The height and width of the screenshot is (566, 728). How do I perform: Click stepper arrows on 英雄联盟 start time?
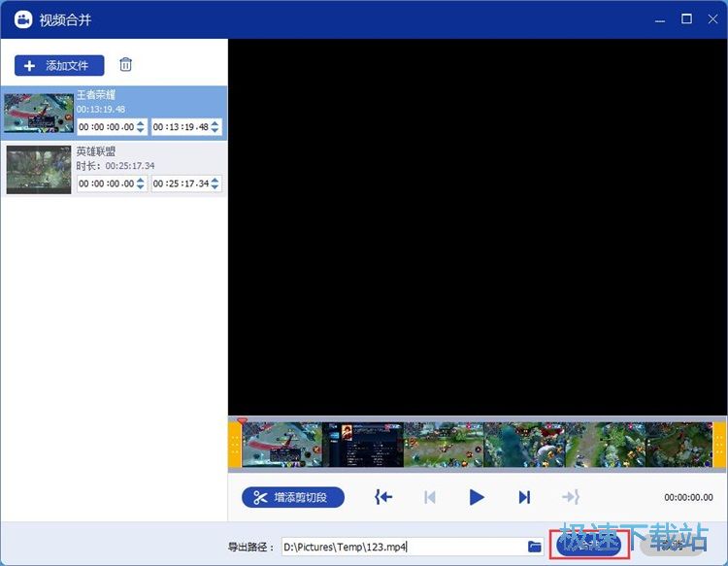(141, 183)
